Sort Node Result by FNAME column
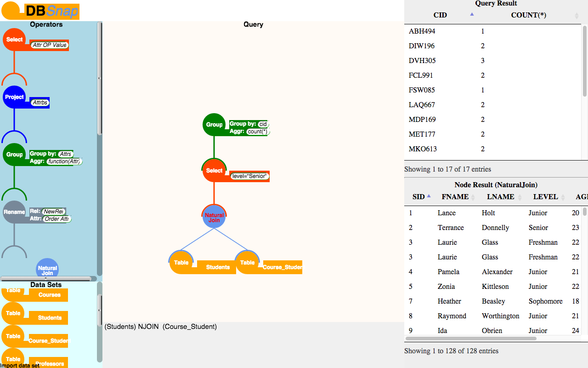 pos(455,197)
